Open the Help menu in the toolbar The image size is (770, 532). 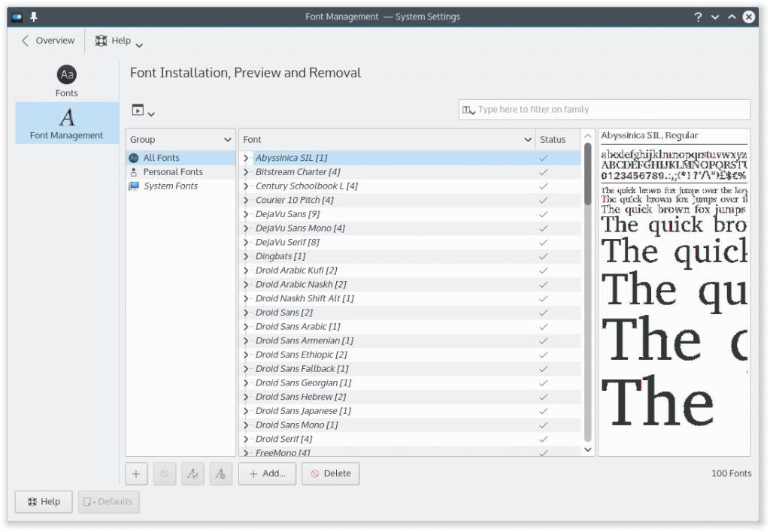pos(119,41)
